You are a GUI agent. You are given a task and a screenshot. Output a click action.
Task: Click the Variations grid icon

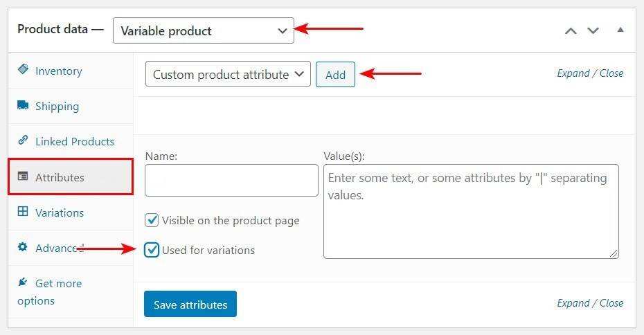click(x=23, y=212)
